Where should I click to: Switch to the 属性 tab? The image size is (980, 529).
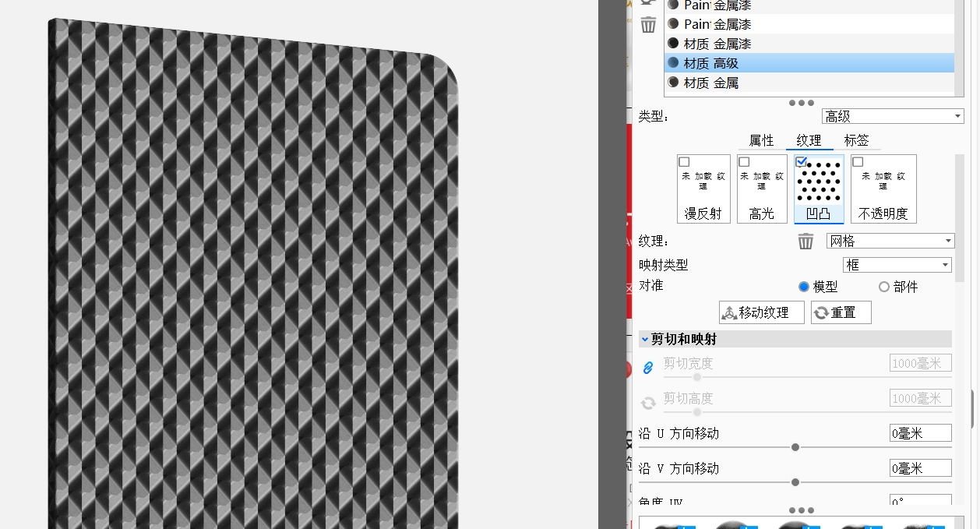[761, 140]
